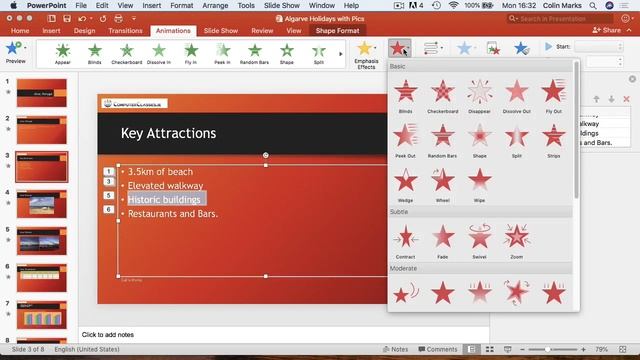This screenshot has height=360, width=640.
Task: Click the Save icon in title bar
Action: click(67, 19)
